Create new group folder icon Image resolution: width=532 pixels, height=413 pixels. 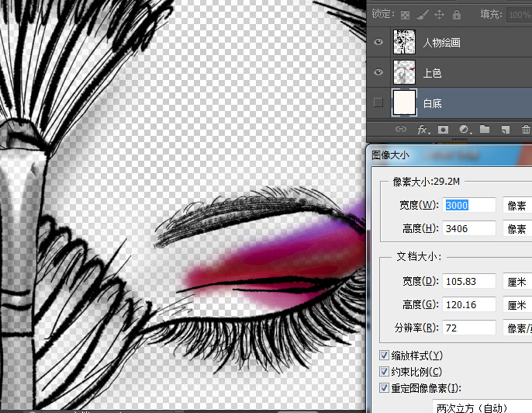tap(485, 129)
